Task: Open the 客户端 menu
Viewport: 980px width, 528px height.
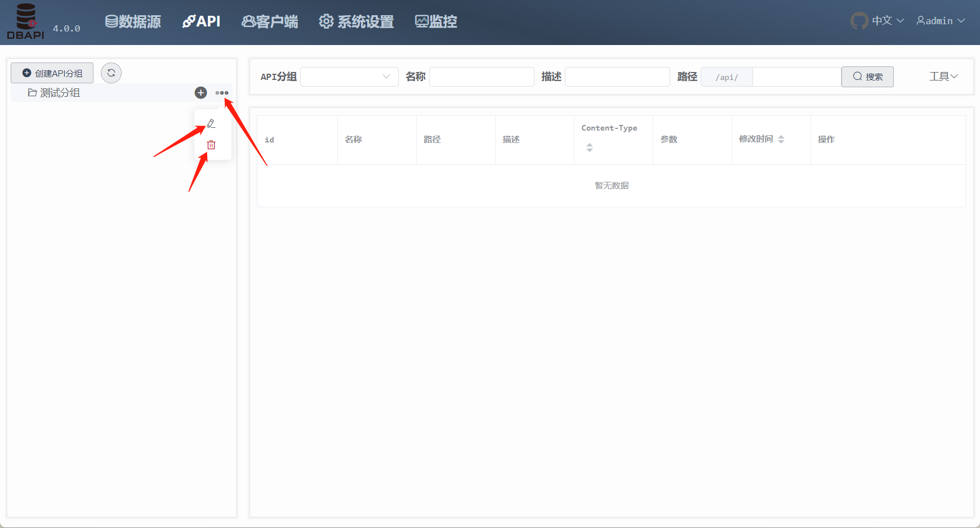Action: [270, 21]
